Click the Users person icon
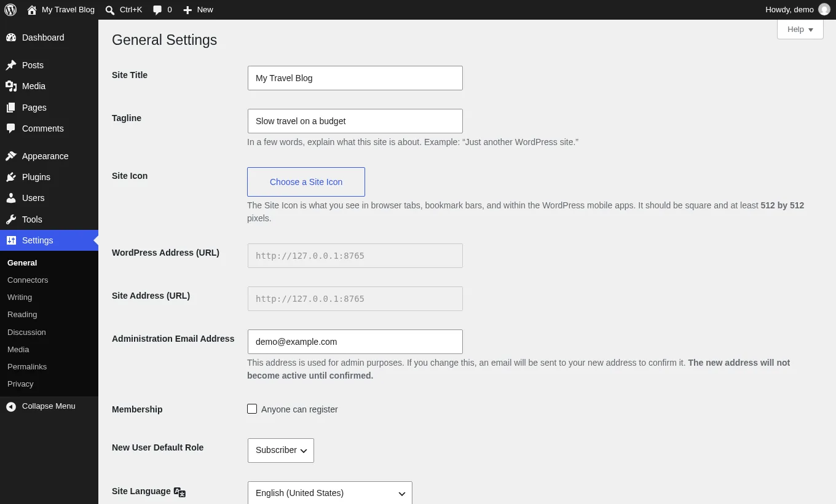 pyautogui.click(x=11, y=198)
